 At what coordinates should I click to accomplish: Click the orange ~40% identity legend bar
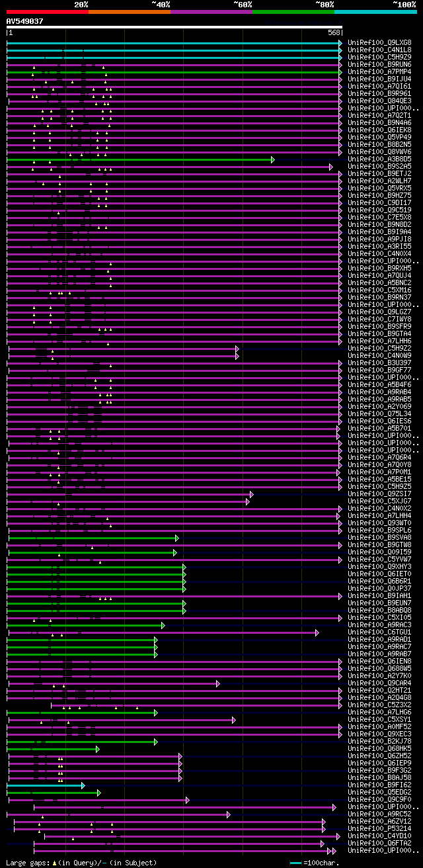(130, 11)
